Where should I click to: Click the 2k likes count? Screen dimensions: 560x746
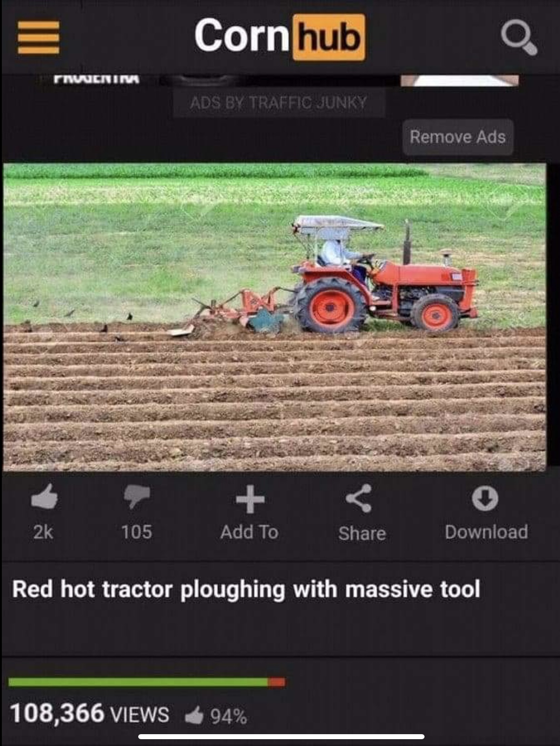[x=43, y=532]
